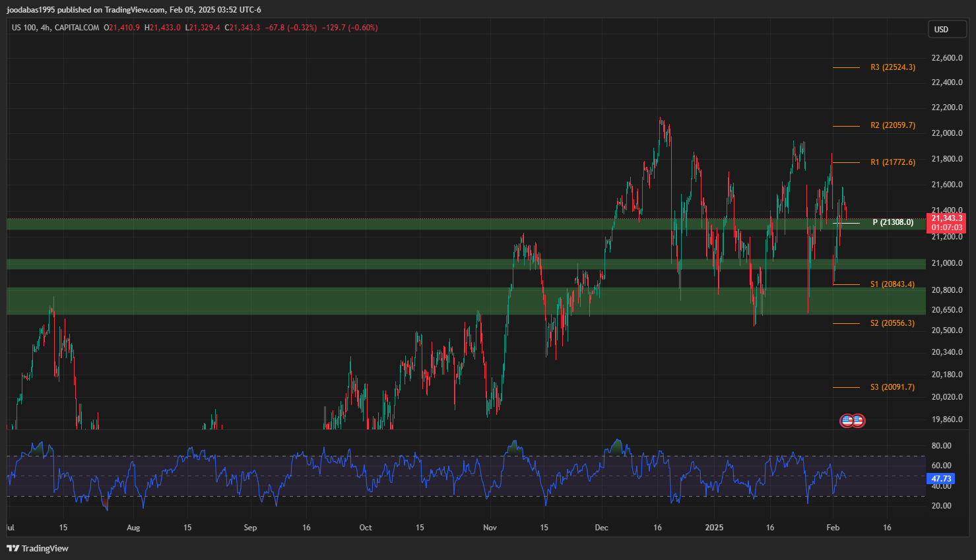Screen dimensions: 976x560
Task: Click the red current price tag 21,343.3
Action: click(x=946, y=218)
